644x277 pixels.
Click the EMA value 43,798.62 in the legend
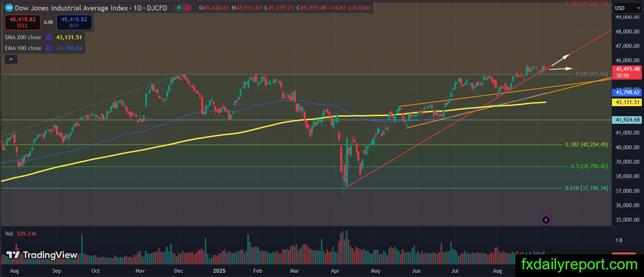[x=69, y=48]
